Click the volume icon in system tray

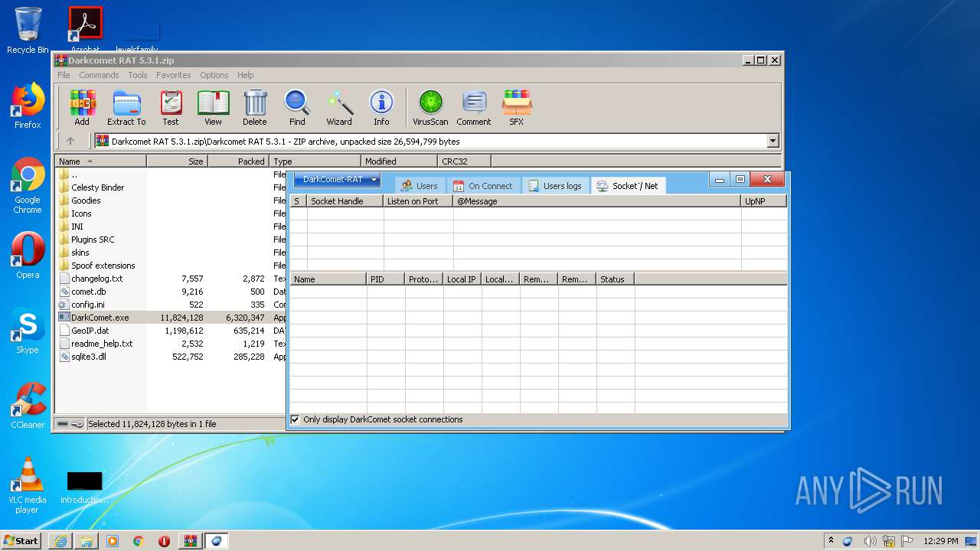(870, 541)
